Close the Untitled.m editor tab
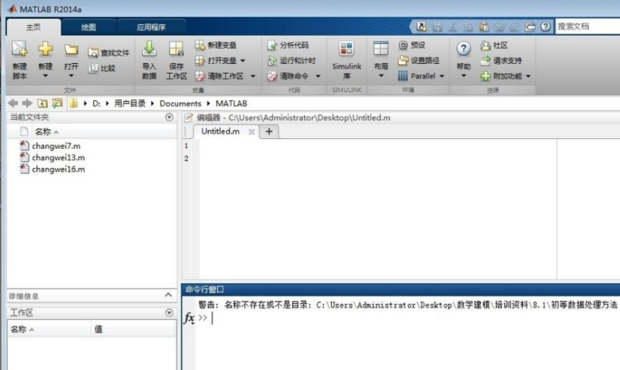Image resolution: width=620 pixels, height=370 pixels. pyautogui.click(x=251, y=132)
